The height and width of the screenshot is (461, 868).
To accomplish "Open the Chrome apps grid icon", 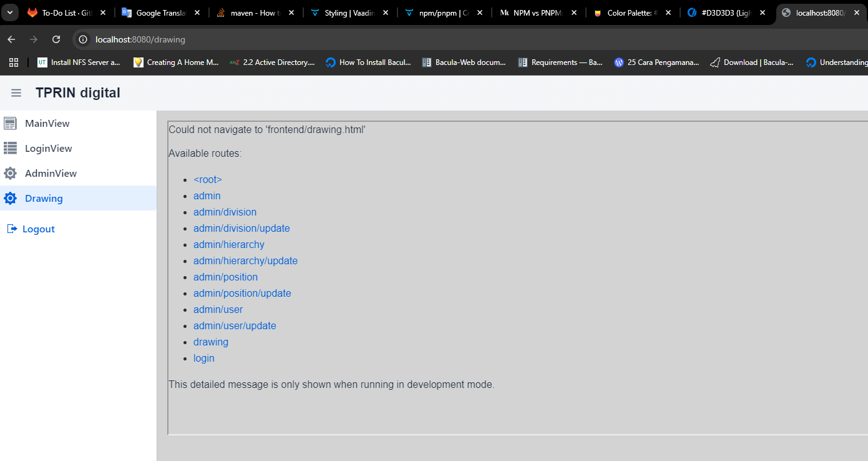I will (14, 62).
